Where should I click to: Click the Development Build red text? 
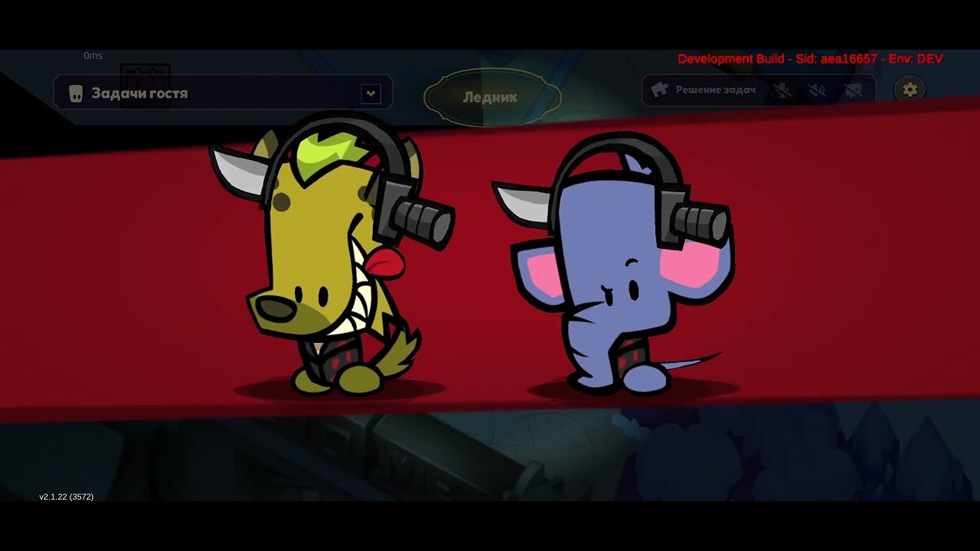[x=810, y=59]
